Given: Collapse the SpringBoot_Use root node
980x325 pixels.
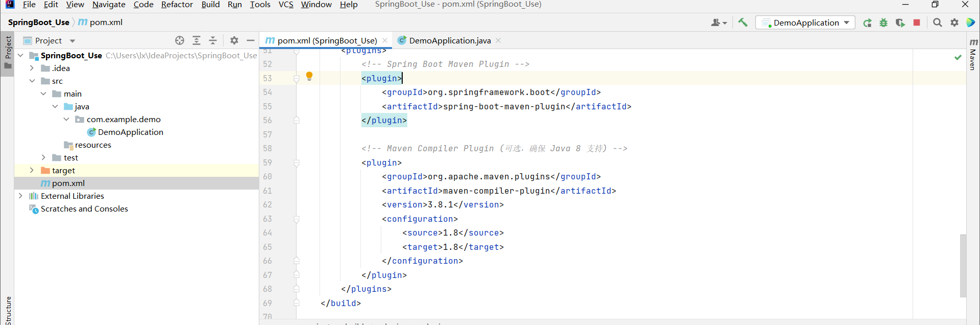Looking at the screenshot, I should click(20, 55).
